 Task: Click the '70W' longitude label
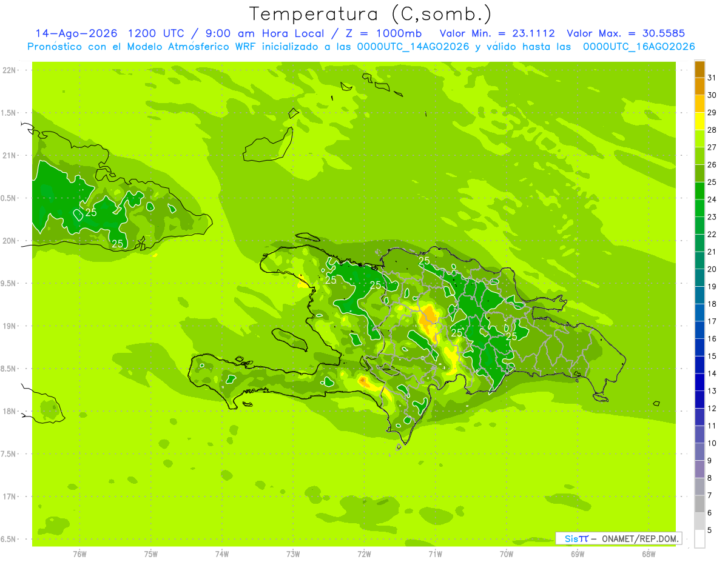(x=507, y=554)
